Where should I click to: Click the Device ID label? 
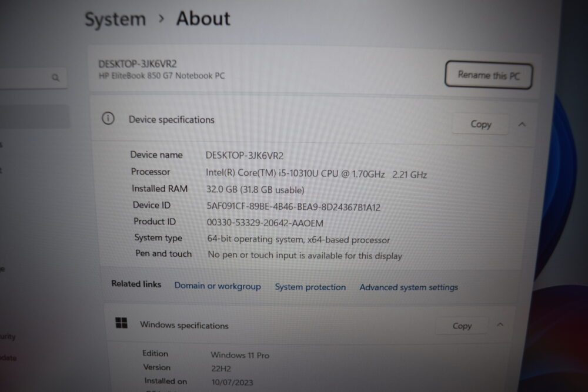pyautogui.click(x=152, y=205)
